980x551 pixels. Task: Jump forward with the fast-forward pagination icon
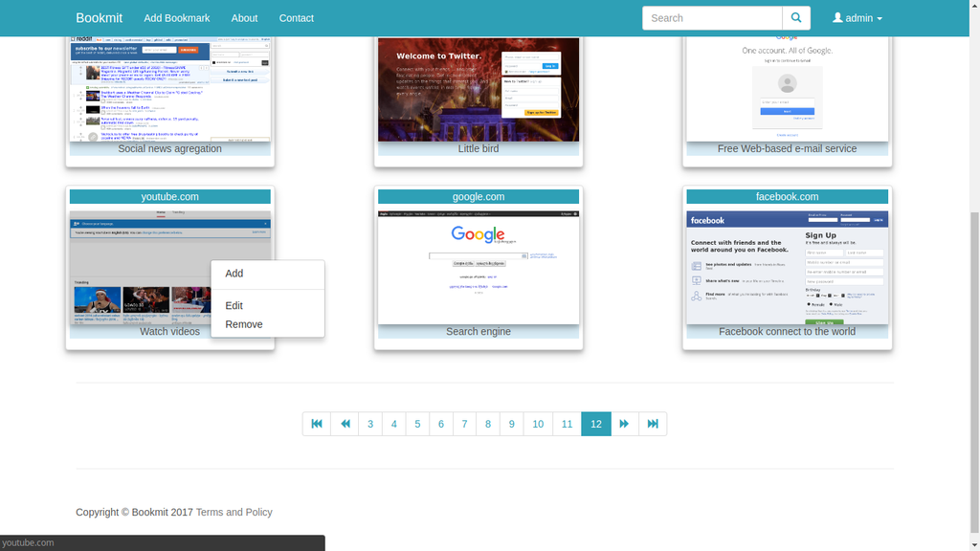coord(624,424)
